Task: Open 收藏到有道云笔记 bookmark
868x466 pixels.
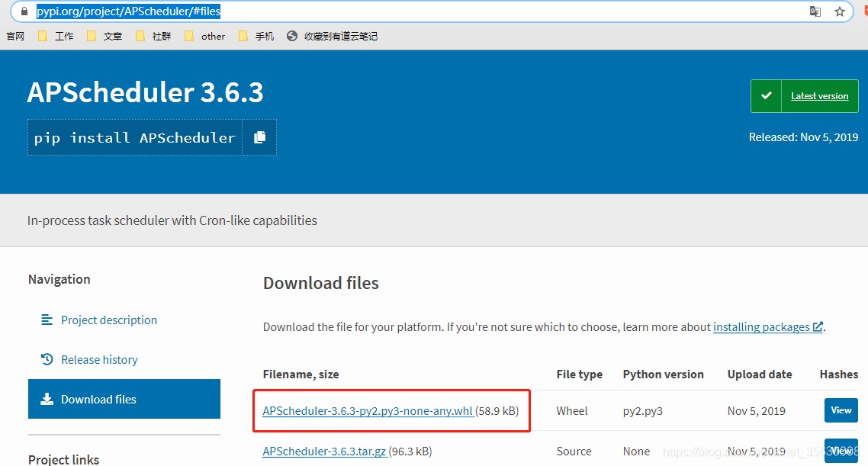Action: (332, 36)
